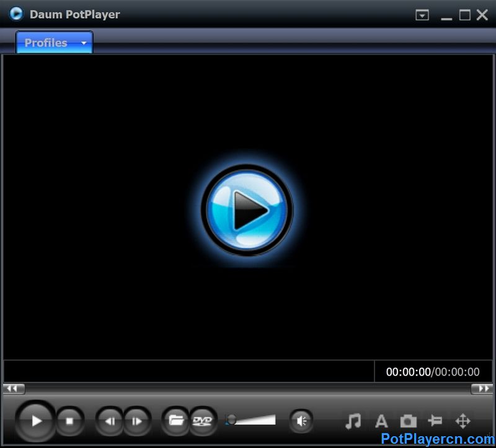The image size is (496, 448).
Task: Step to the next frame
Action: pyautogui.click(x=136, y=421)
